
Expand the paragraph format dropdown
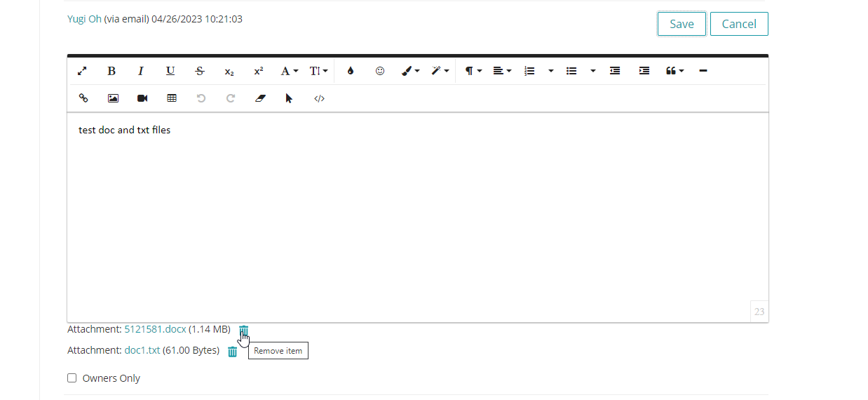(473, 71)
